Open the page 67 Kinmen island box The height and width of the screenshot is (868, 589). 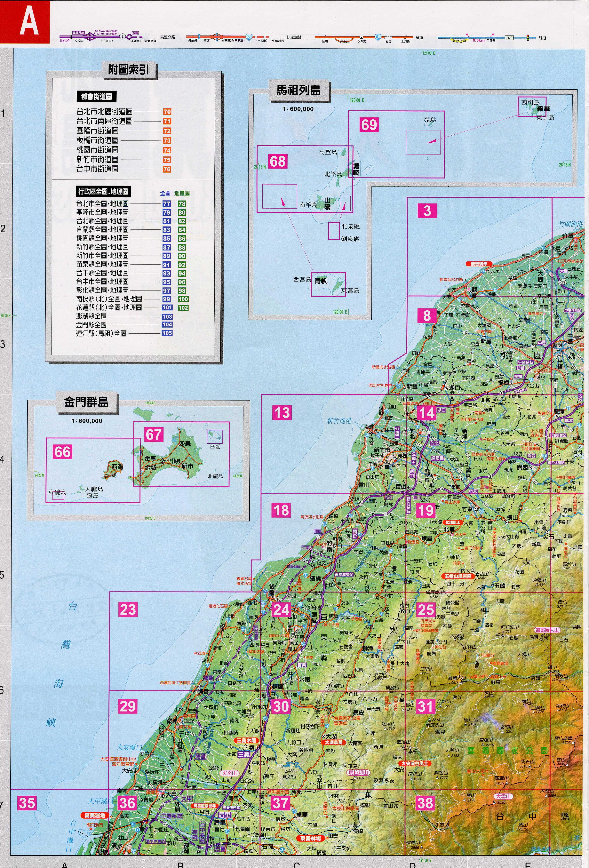[154, 434]
